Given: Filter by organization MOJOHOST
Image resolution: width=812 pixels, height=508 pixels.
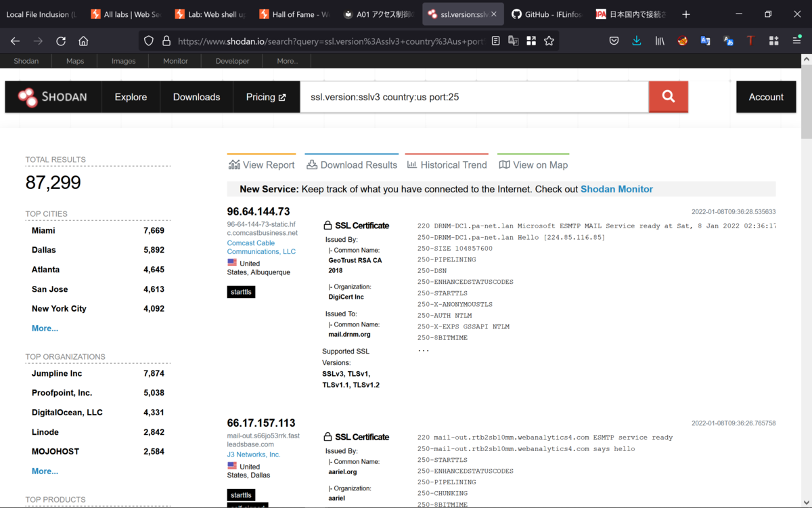Looking at the screenshot, I should 55,451.
